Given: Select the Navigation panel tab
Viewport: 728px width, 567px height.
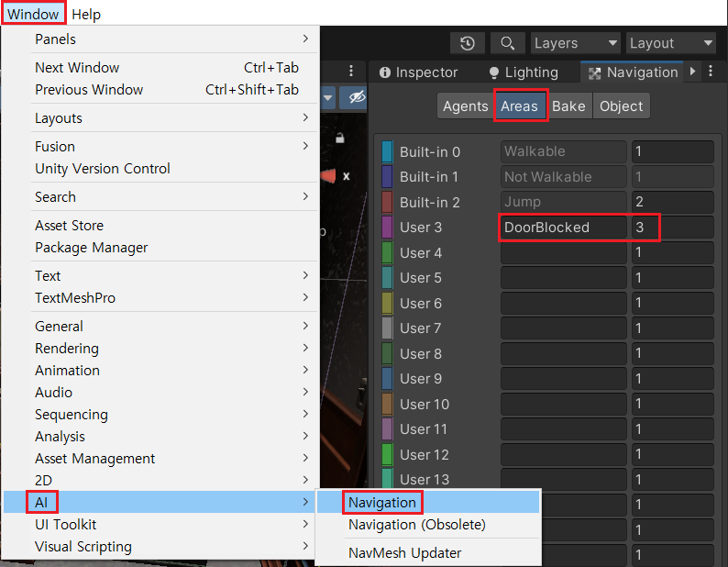Looking at the screenshot, I should (634, 72).
